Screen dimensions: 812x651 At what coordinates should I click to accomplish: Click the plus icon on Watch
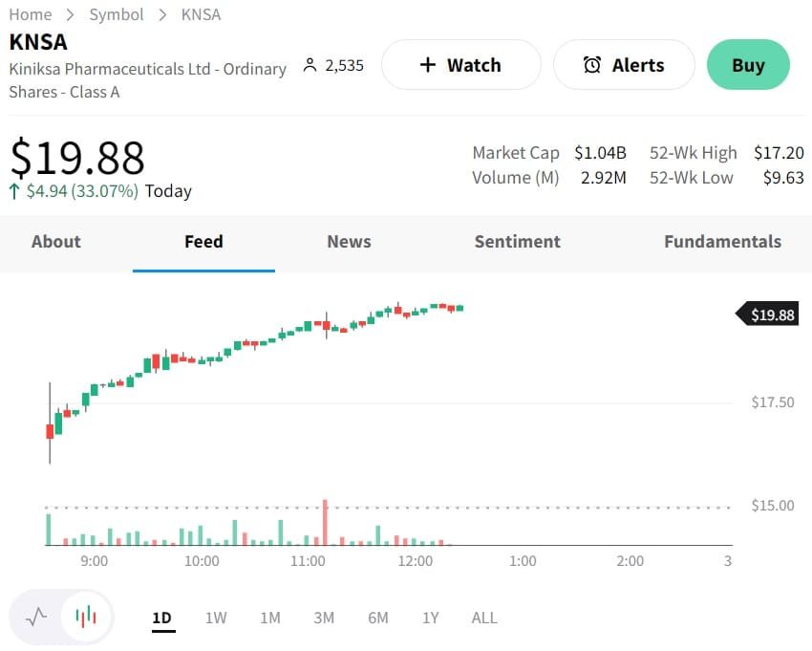pyautogui.click(x=428, y=65)
